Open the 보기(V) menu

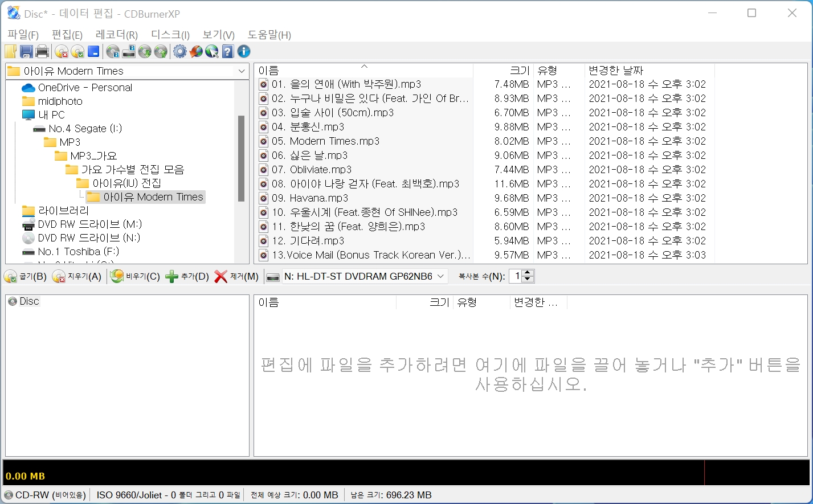[x=218, y=35]
